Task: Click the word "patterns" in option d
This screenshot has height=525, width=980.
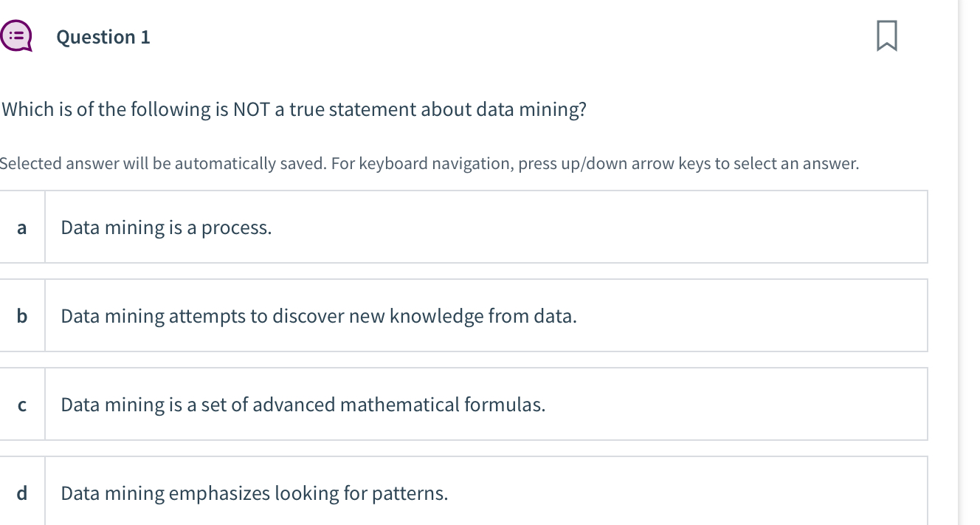Action: 409,493
